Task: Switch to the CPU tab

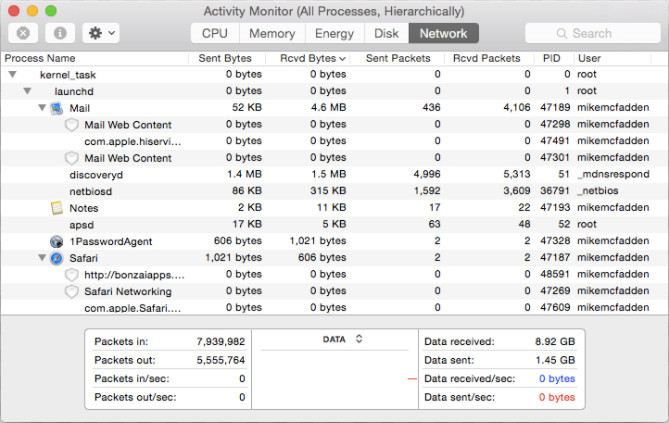Action: [215, 33]
